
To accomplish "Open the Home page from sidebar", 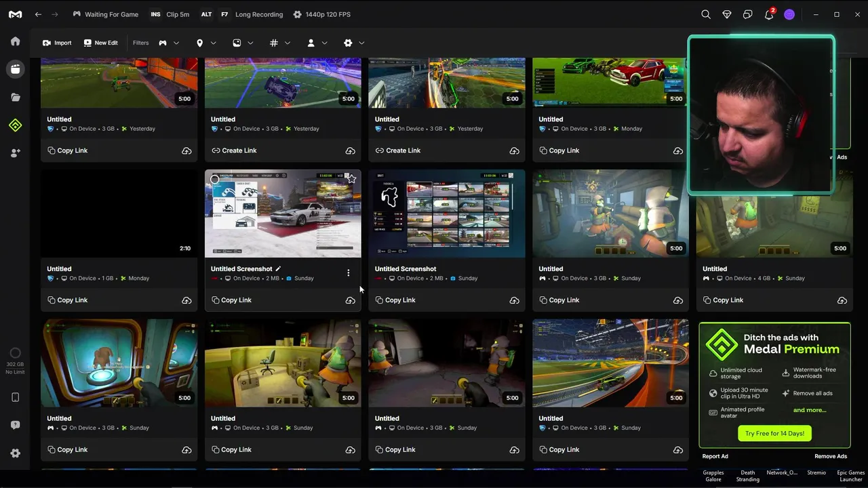I will [15, 41].
